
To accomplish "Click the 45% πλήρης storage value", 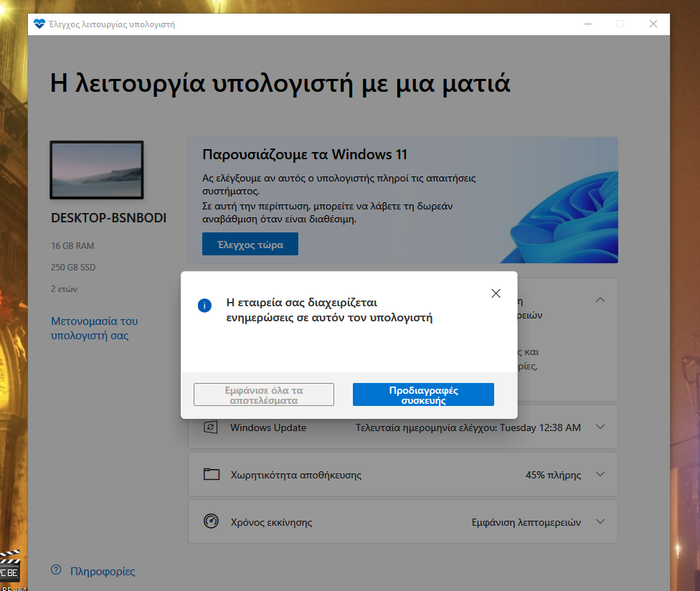I will tap(553, 475).
